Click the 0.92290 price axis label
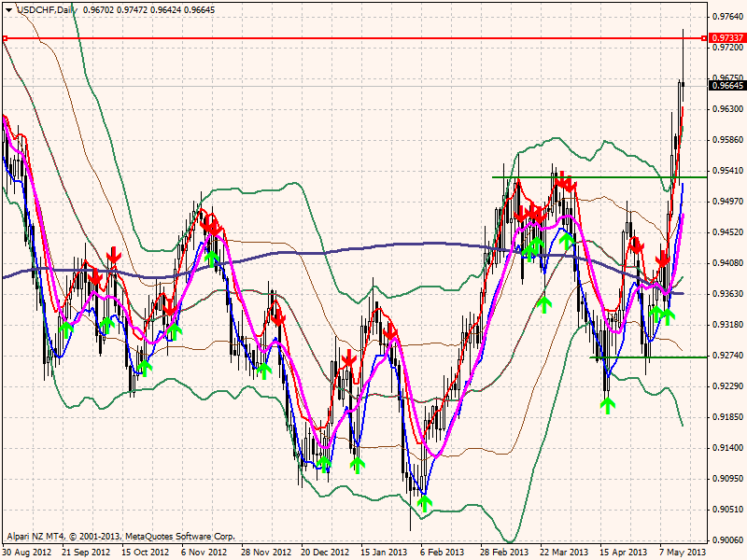The image size is (747, 560). (x=727, y=386)
